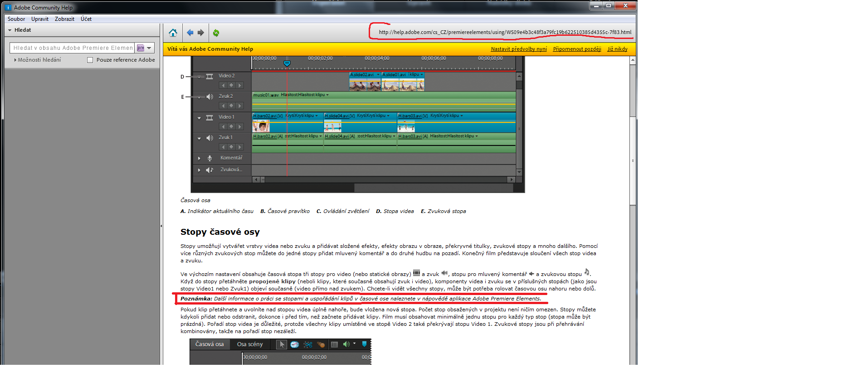Go to next keyframe on Video 2
The image size is (868, 392).
pyautogui.click(x=240, y=85)
